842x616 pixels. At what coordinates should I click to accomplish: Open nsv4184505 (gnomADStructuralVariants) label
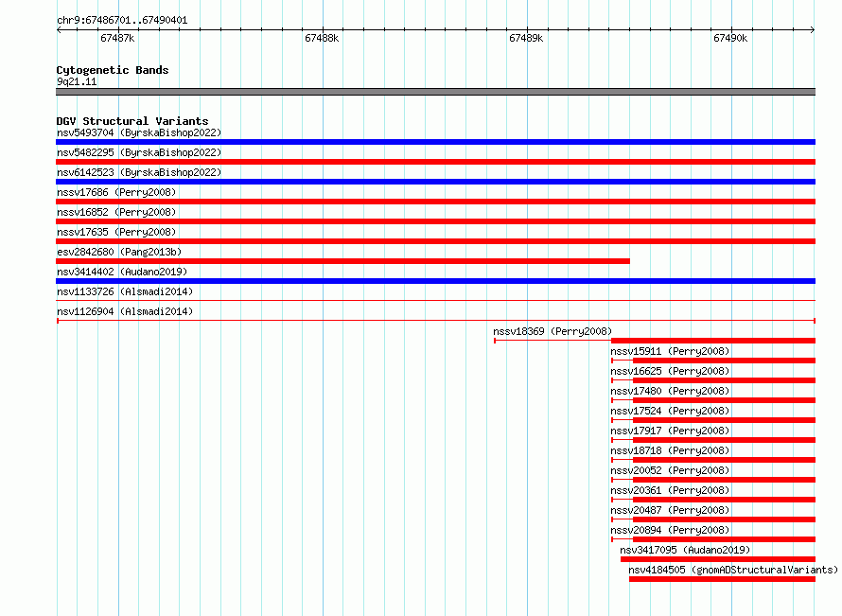[x=733, y=570]
